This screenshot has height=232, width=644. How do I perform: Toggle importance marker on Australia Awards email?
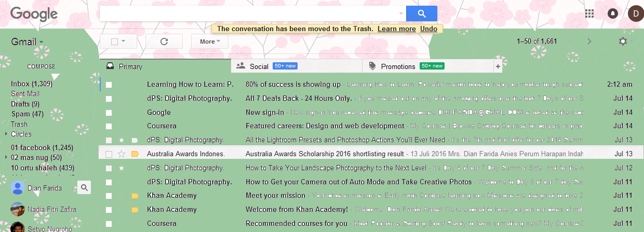point(135,154)
